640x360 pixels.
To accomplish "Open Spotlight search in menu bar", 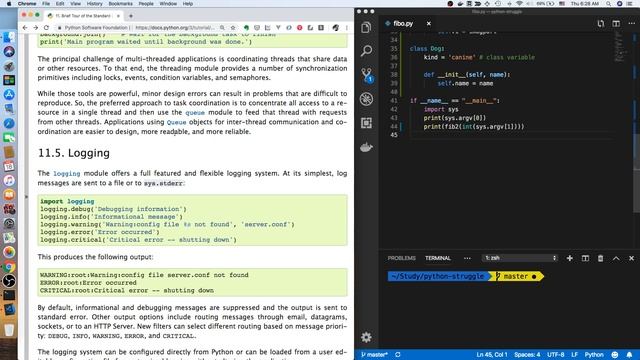I will point(608,4).
